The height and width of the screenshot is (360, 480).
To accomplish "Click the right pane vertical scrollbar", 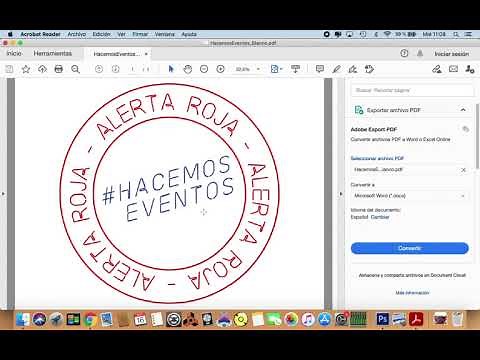I will 477,137.
